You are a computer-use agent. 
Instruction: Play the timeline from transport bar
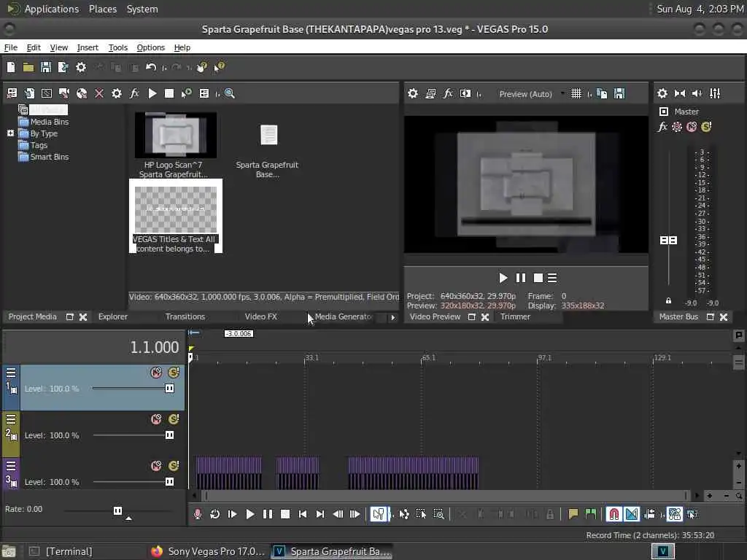(x=250, y=514)
